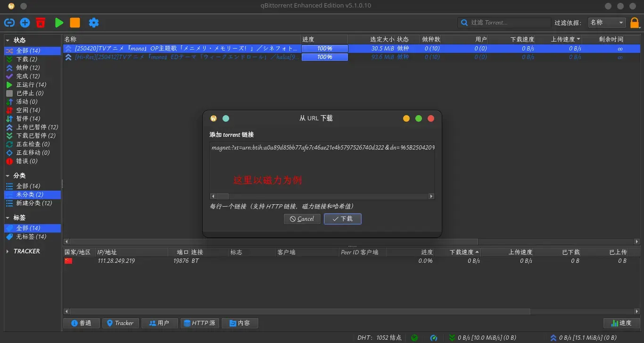Click Cancel in the URL dialog

pos(302,219)
